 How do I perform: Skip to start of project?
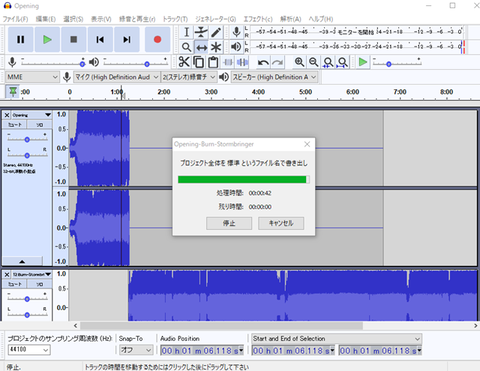click(x=100, y=40)
